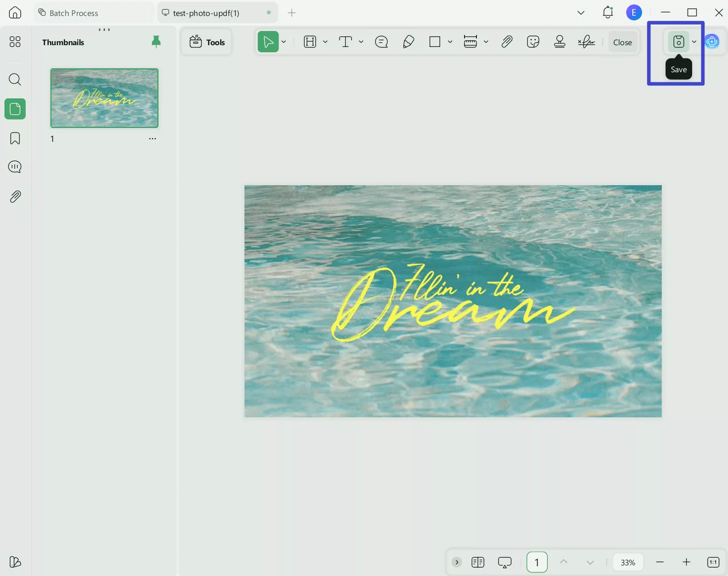Pick the Pencil drawing tool

pos(408,42)
